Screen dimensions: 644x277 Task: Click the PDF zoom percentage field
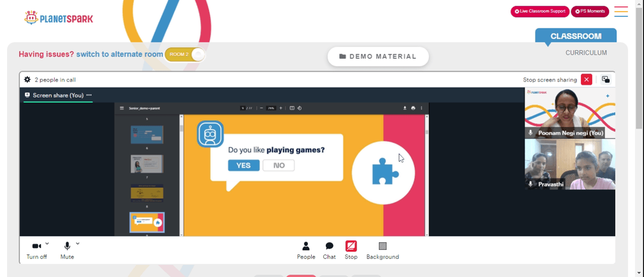coord(270,108)
